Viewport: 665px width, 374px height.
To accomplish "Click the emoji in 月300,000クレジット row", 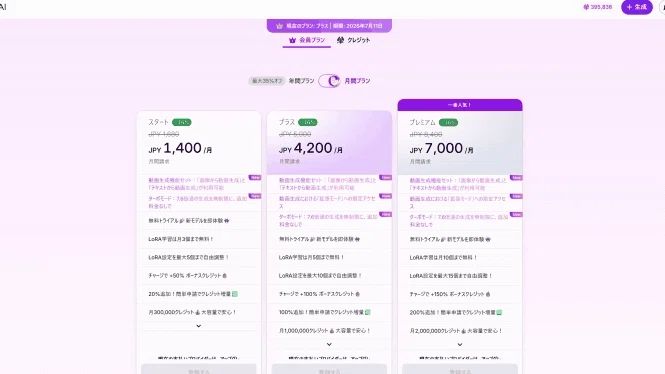I will click(198, 313).
